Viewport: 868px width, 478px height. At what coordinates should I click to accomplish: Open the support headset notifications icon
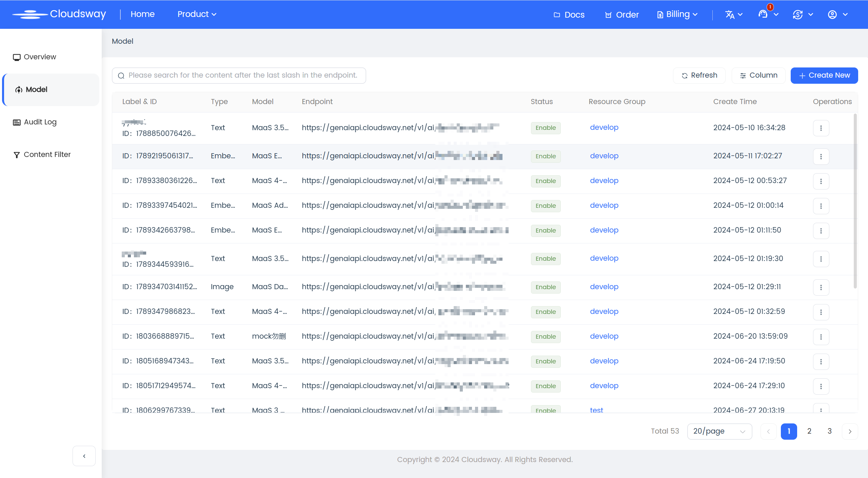pyautogui.click(x=763, y=14)
